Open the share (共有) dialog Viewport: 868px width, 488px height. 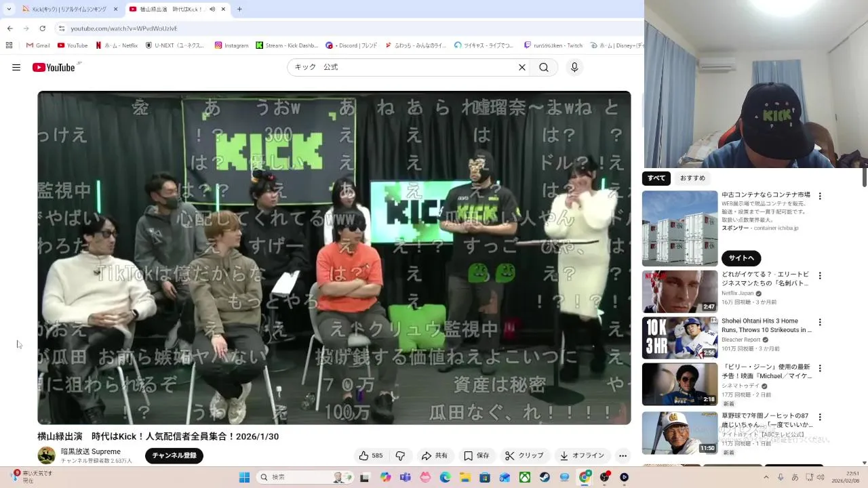pyautogui.click(x=434, y=456)
